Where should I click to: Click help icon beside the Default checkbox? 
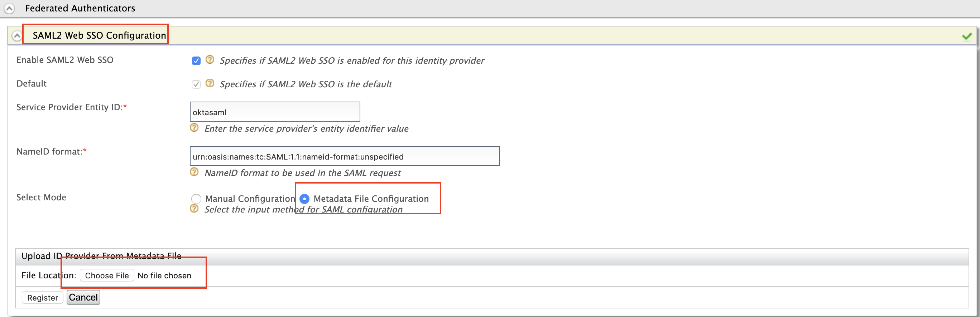[210, 83]
